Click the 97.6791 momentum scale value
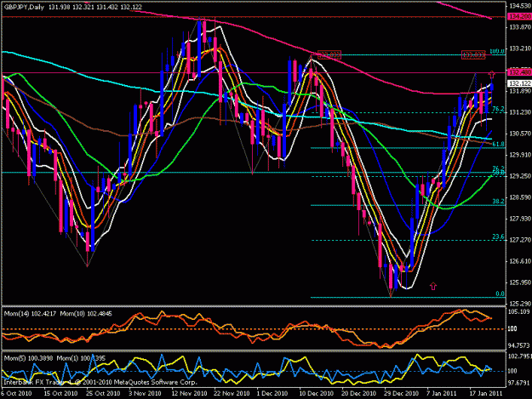The height and width of the screenshot is (399, 532). [519, 383]
